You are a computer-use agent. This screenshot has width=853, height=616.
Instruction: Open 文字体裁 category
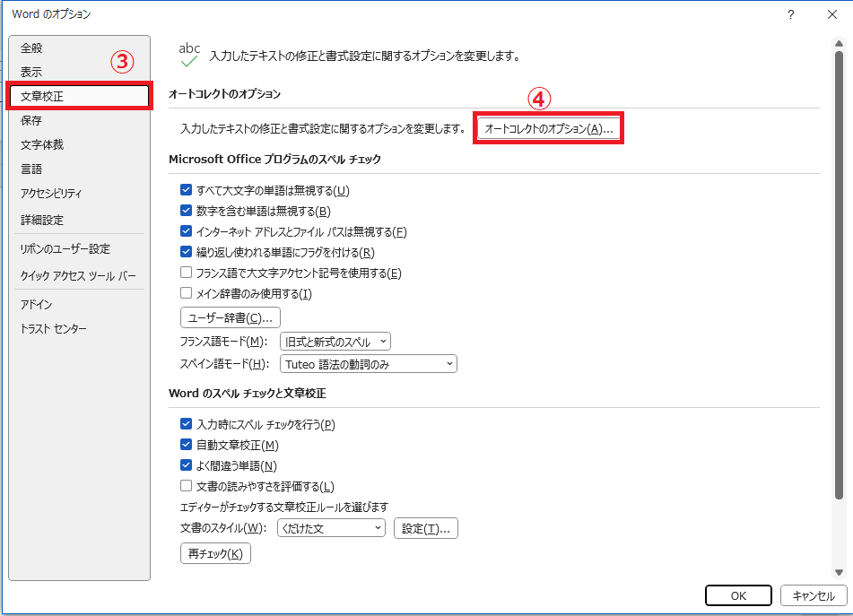click(80, 144)
